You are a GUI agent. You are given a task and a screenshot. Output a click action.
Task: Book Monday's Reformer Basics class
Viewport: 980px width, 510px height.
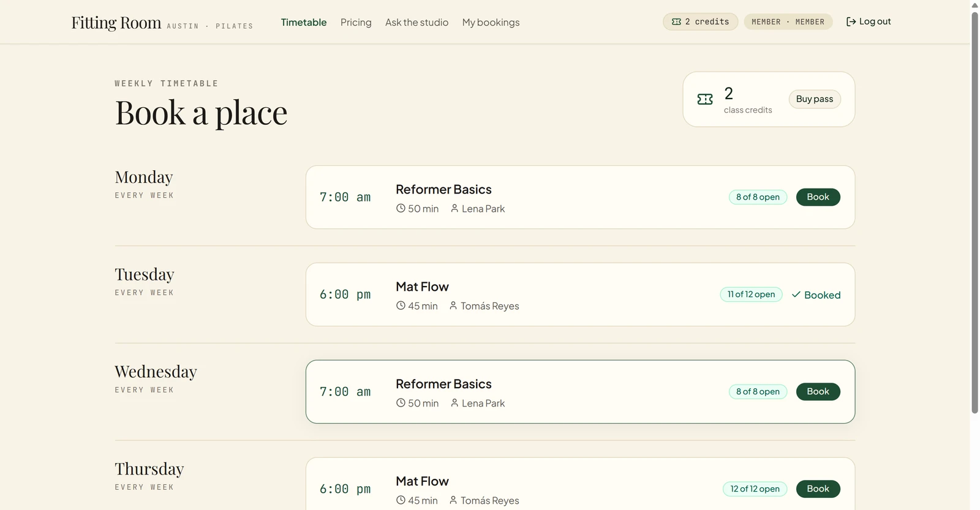[818, 197]
